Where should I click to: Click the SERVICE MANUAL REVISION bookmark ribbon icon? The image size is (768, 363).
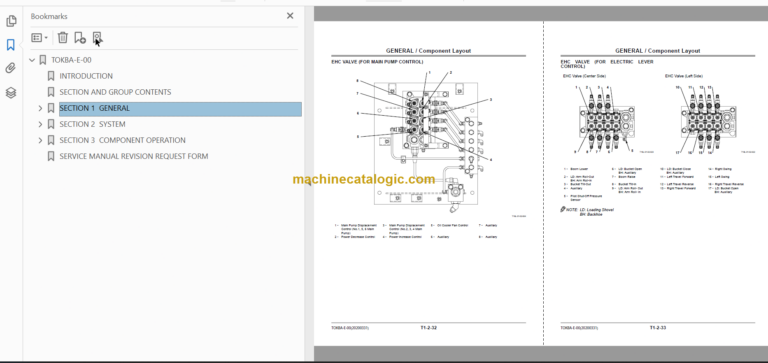coord(50,156)
